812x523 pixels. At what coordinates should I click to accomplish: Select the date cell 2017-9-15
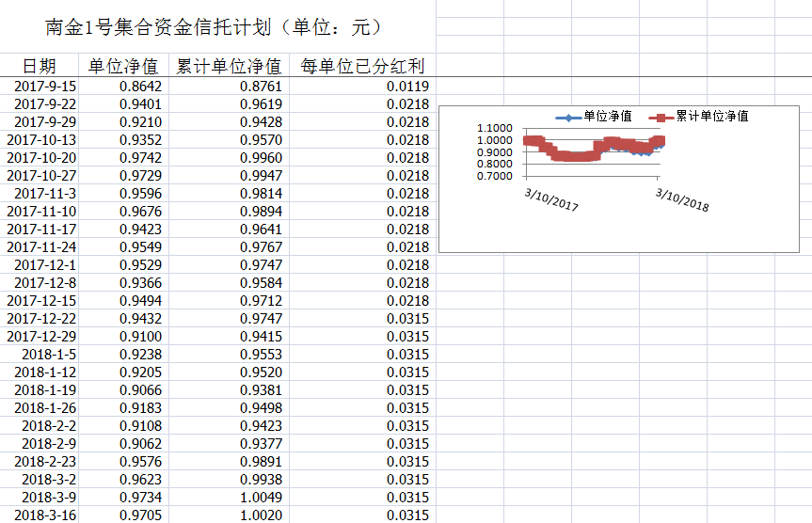45,87
